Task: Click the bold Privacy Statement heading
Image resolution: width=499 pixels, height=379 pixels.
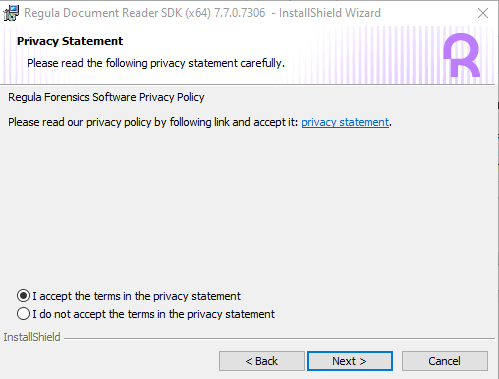Action: point(70,41)
